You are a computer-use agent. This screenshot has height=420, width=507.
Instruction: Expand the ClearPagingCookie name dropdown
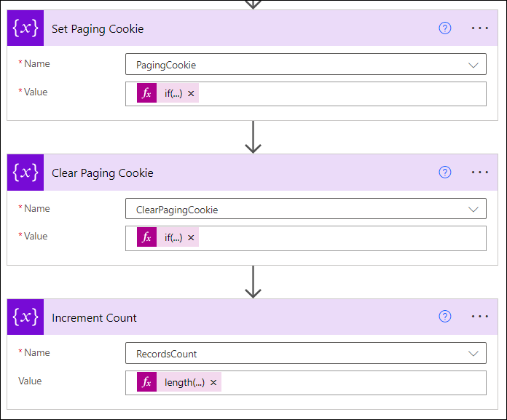[x=473, y=210]
